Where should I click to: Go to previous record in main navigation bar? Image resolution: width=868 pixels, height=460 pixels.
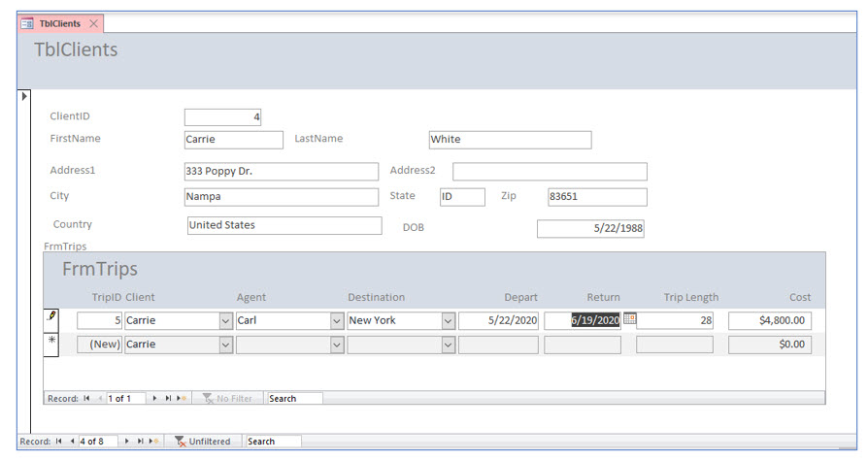(x=72, y=442)
